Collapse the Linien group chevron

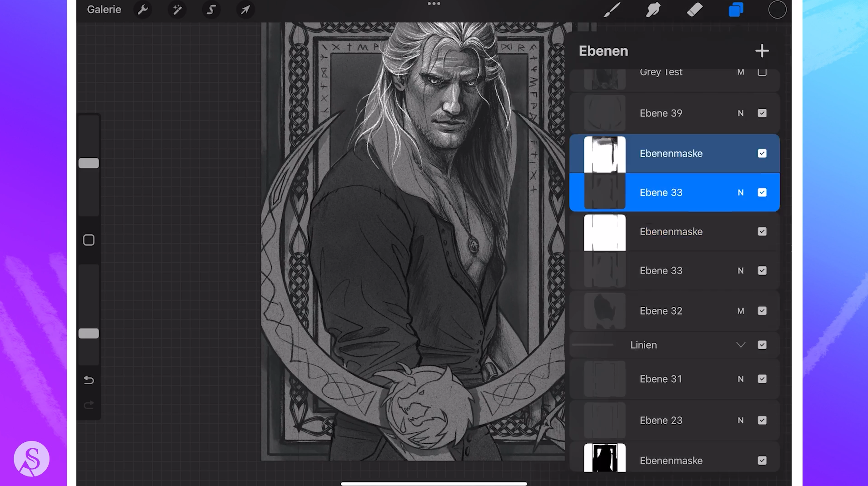pos(741,345)
